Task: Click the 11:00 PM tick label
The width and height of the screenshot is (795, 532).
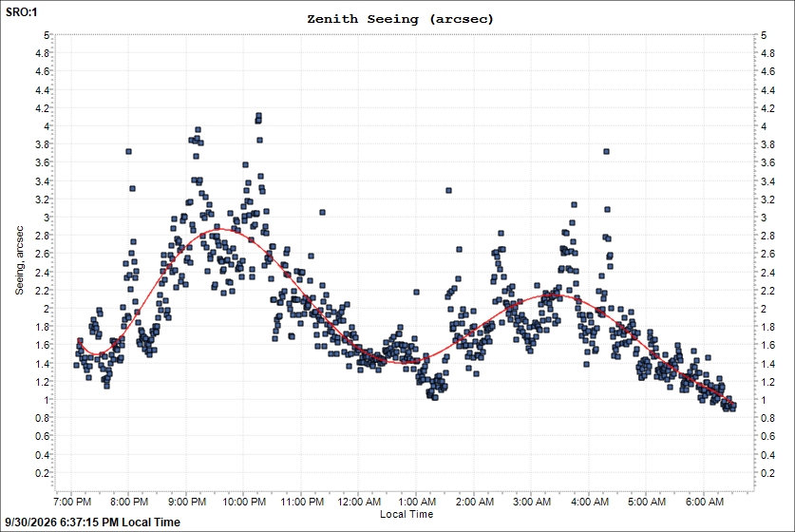Action: coord(302,502)
